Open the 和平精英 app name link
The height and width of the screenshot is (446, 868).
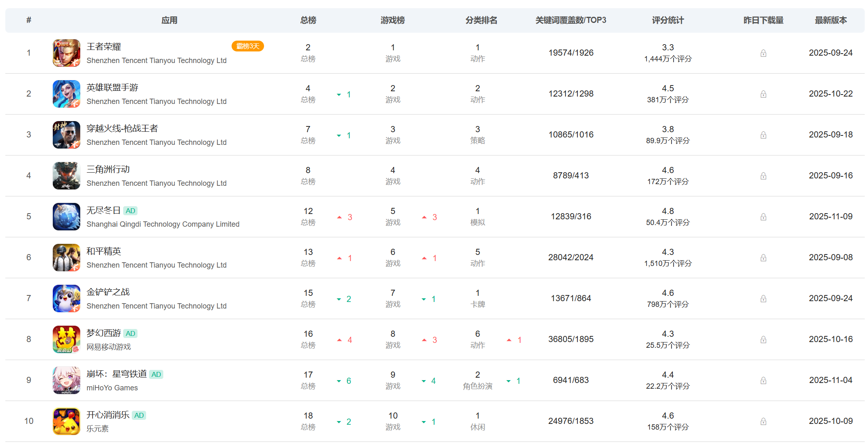click(104, 251)
